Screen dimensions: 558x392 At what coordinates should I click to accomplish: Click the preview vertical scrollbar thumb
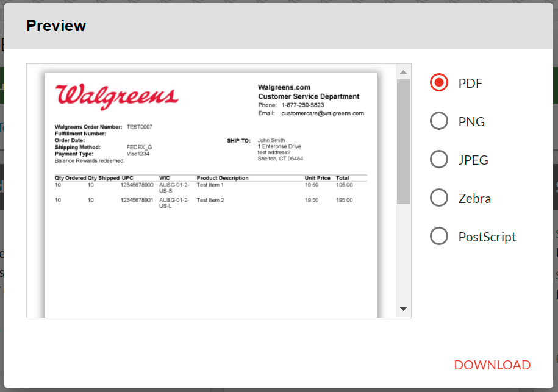(403, 140)
